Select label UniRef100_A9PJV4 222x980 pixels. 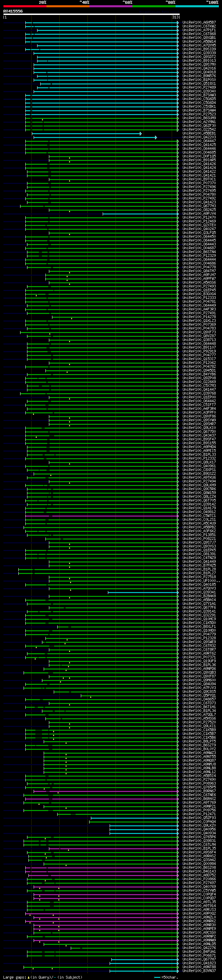coord(199,213)
